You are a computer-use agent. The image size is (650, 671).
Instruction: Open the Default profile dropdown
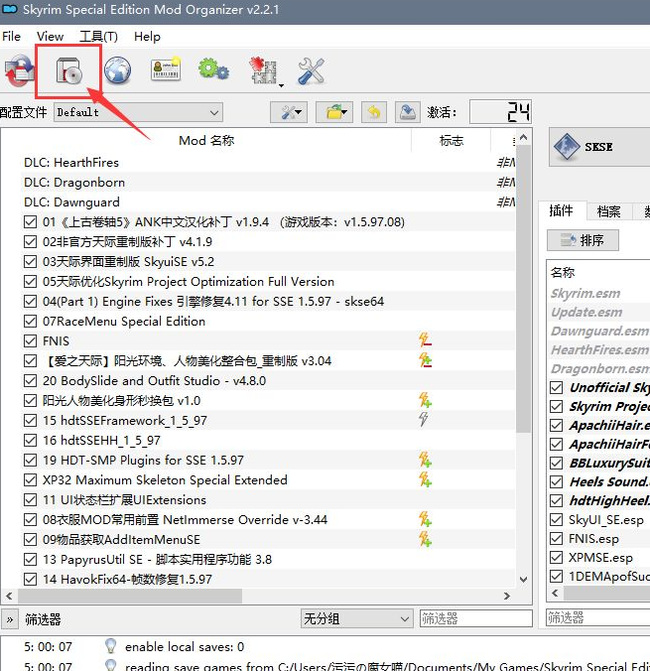[138, 112]
